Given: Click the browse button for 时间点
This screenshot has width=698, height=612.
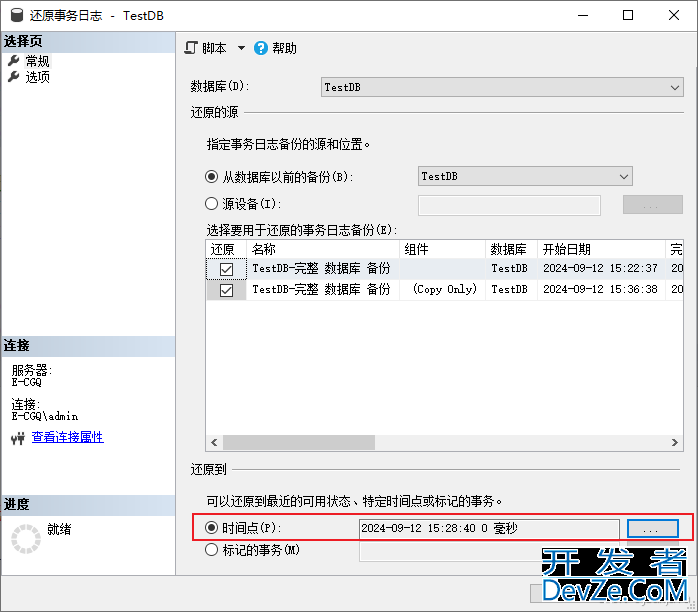Looking at the screenshot, I should pyautogui.click(x=653, y=529).
